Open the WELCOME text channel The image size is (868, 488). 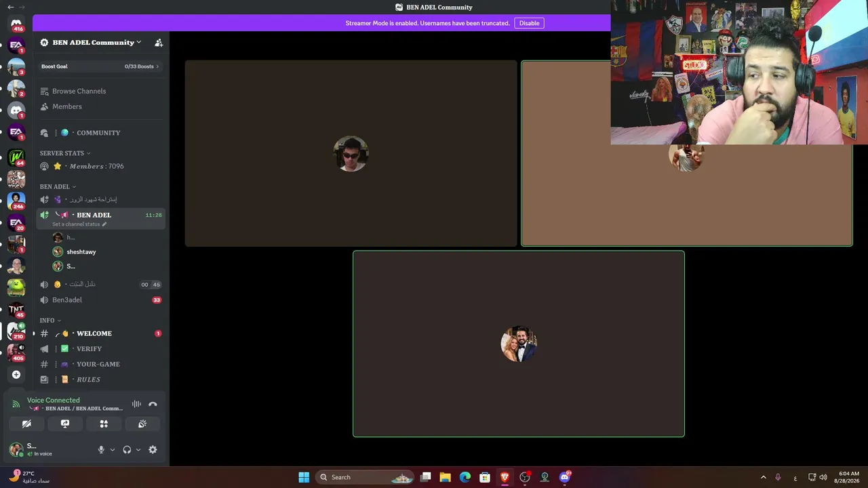pyautogui.click(x=100, y=333)
